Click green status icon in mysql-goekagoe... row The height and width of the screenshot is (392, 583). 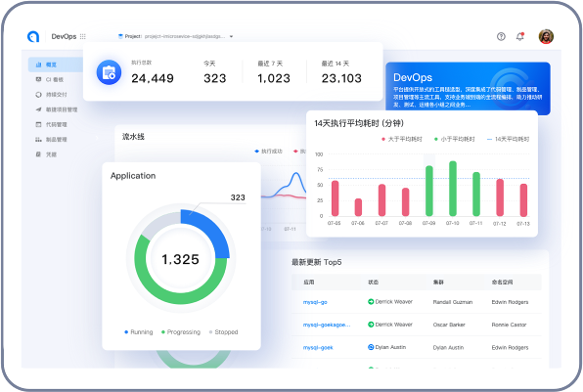[x=371, y=325]
